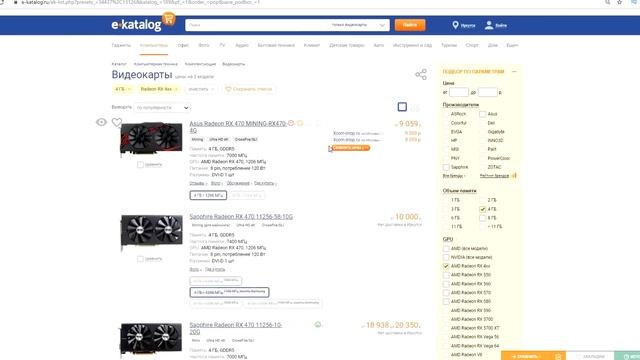Screen dimensions: 640x360
Task: Open Asus Radeon RX 470 MINING product link
Action: (x=238, y=127)
